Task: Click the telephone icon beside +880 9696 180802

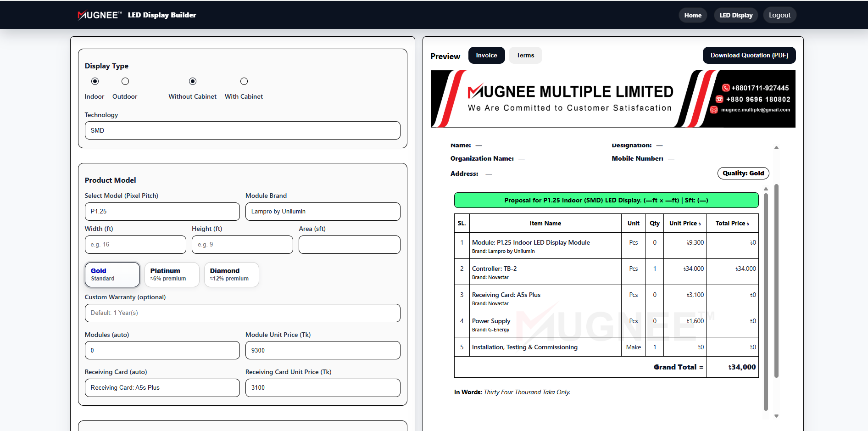Action: (719, 99)
